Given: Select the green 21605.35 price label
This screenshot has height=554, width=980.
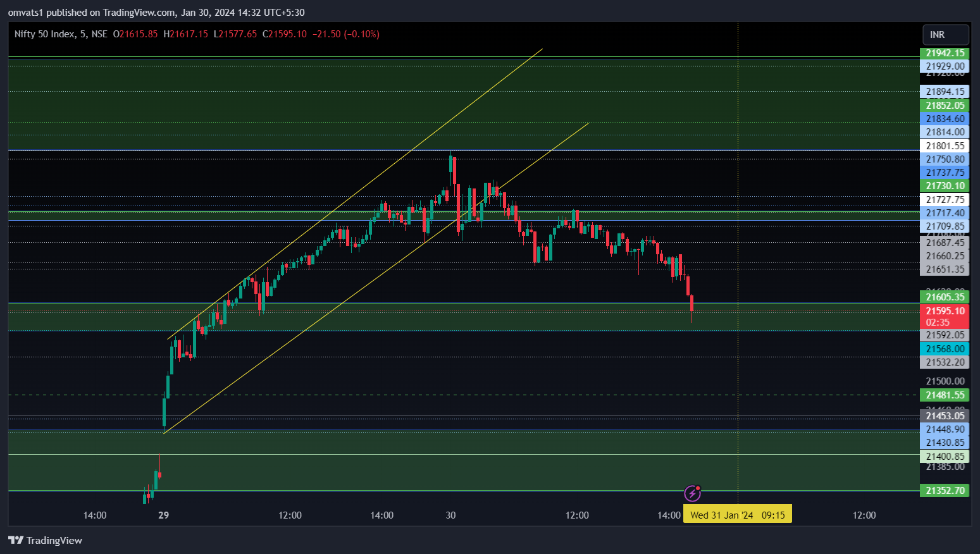Looking at the screenshot, I should click(944, 297).
